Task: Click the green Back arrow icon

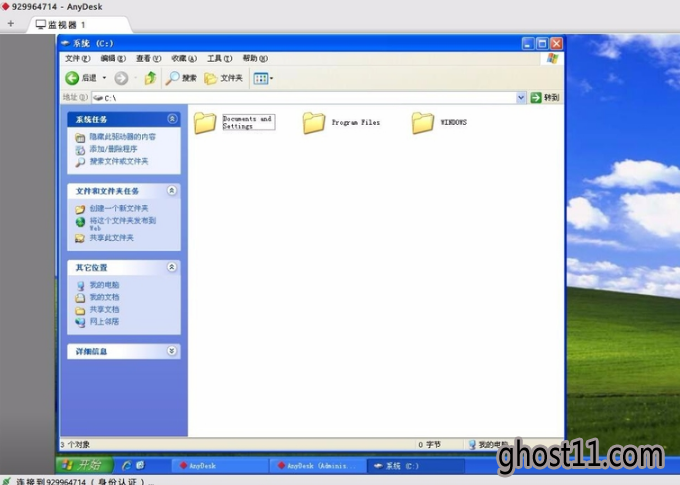Action: coord(72,78)
